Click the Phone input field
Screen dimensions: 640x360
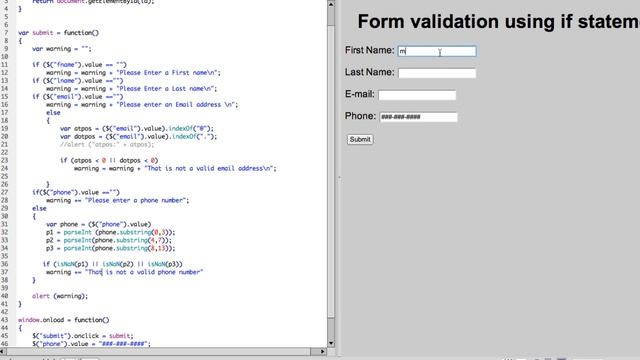pyautogui.click(x=418, y=117)
